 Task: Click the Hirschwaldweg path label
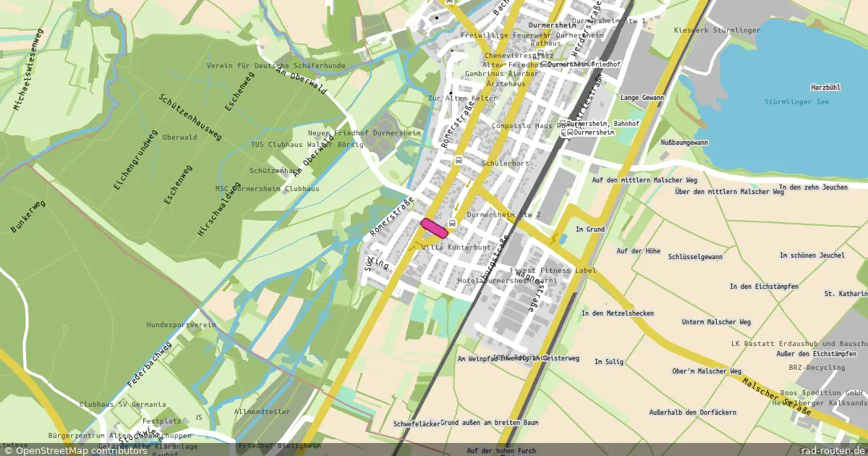click(218, 209)
